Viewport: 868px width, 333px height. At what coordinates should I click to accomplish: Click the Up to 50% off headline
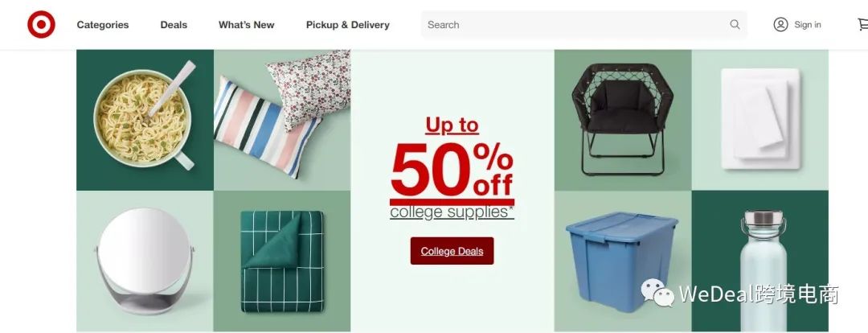[452, 158]
